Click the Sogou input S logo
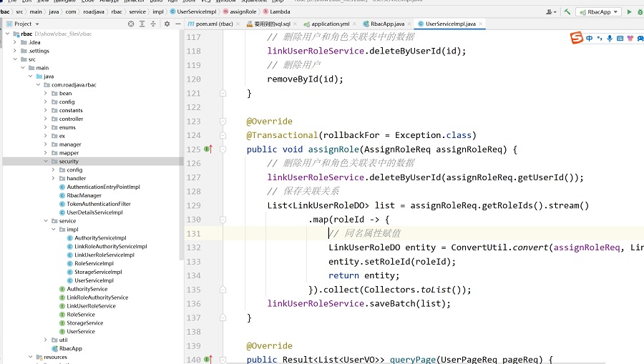The width and height of the screenshot is (644, 364). pyautogui.click(x=577, y=38)
